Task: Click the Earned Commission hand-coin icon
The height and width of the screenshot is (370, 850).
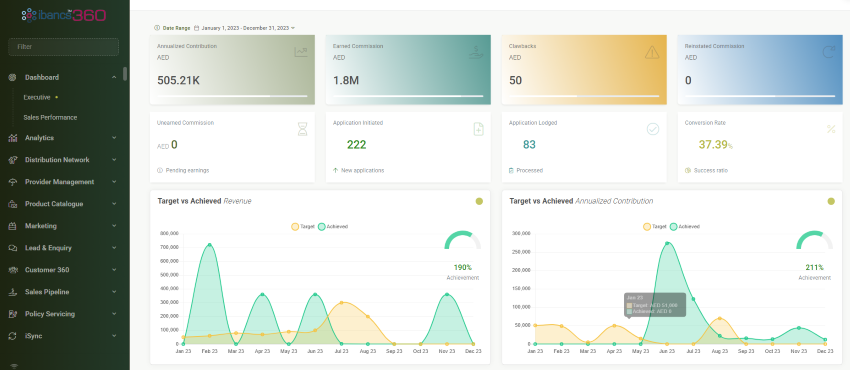Action: [476, 52]
